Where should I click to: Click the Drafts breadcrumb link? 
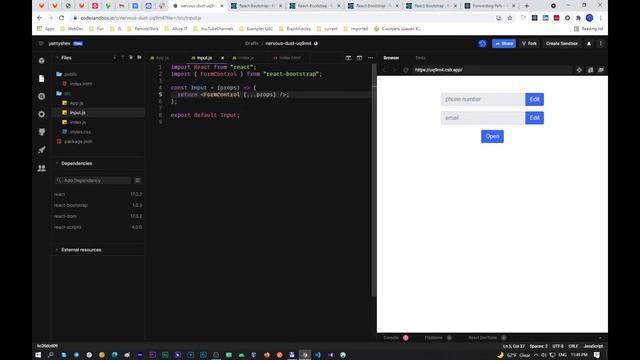252,43
